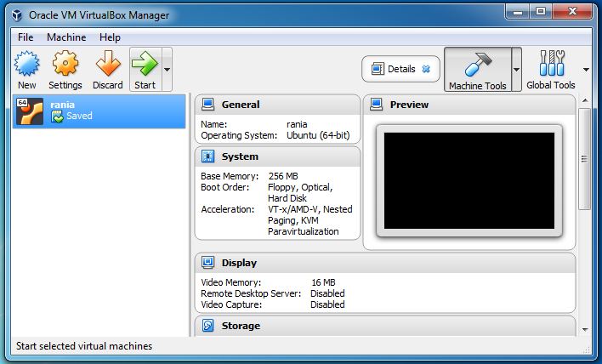602x364 pixels.
Task: Click the details pane scrollbar thumb
Action: coord(585,158)
